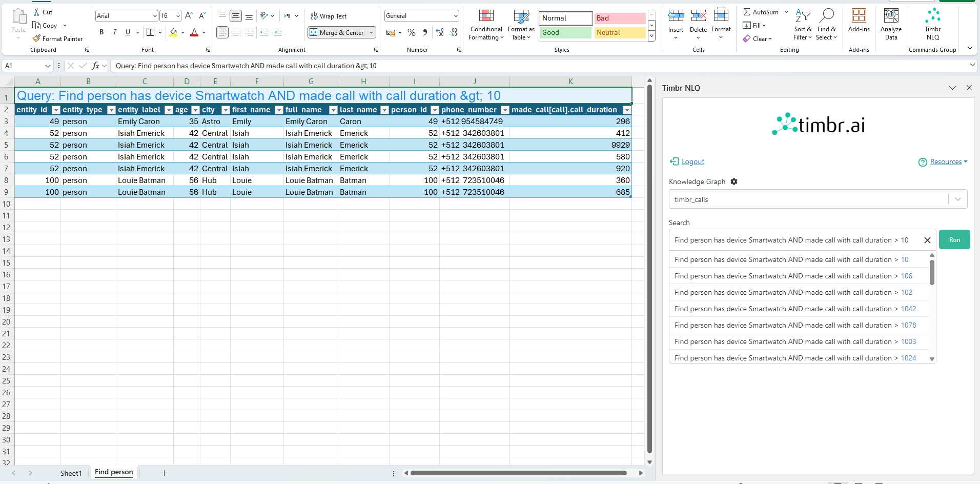Screen dimensions: 980x484
Task: Click the Logout link
Action: pyautogui.click(x=692, y=162)
